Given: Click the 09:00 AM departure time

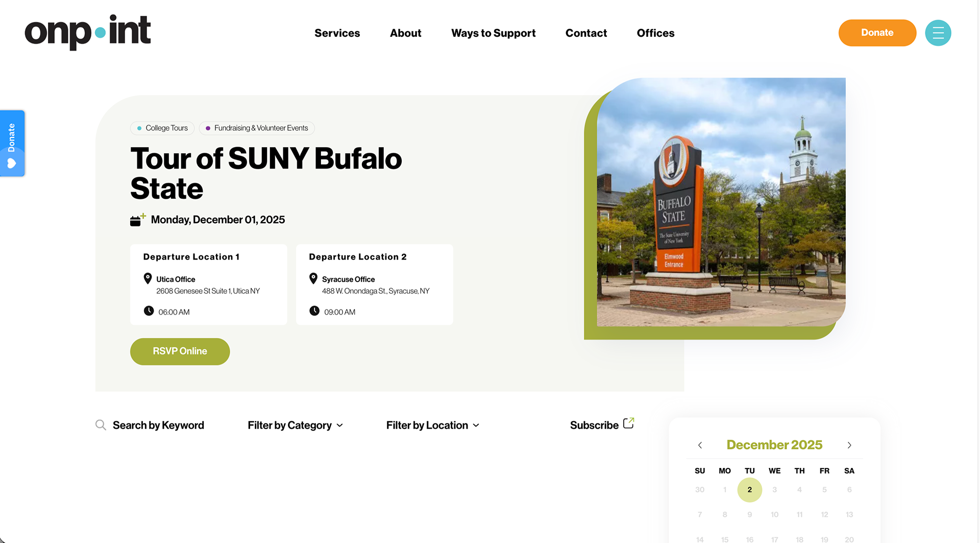Looking at the screenshot, I should point(339,312).
